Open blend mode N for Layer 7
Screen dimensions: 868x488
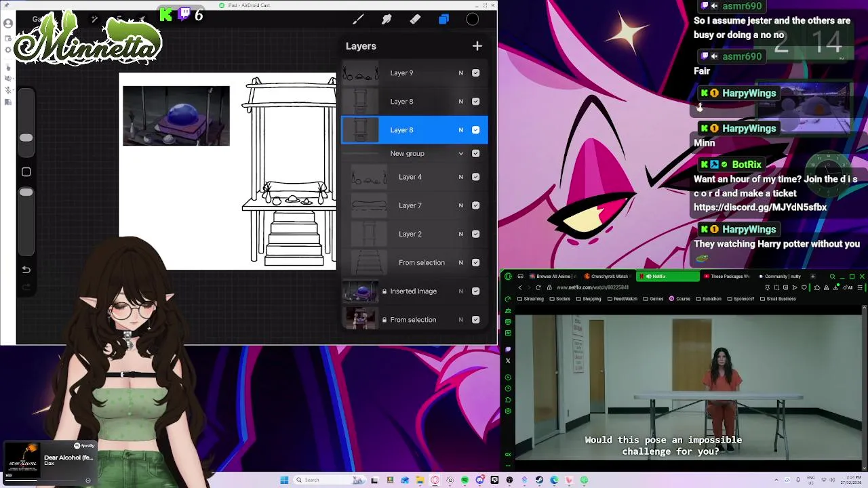click(x=460, y=205)
